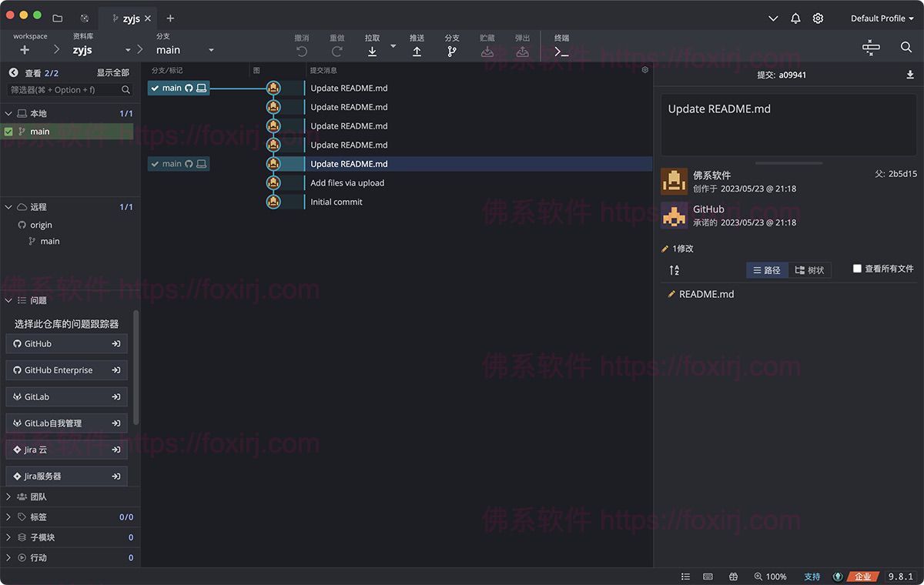
Task: Select the zyjs tab
Action: click(131, 18)
